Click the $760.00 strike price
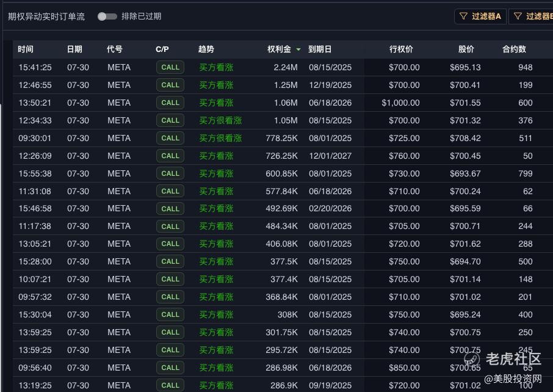This screenshot has height=392, width=553. [404, 156]
